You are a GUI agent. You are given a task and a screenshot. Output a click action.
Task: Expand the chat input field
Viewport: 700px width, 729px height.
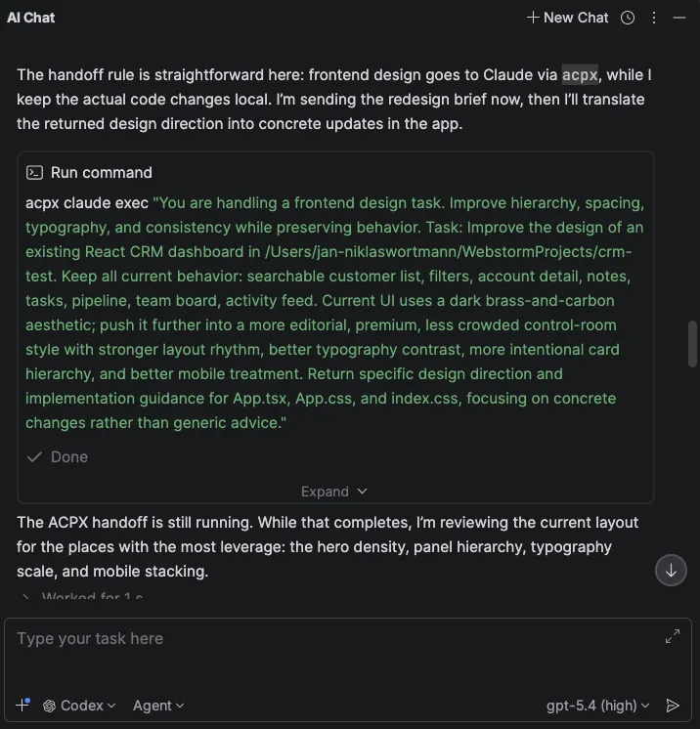point(673,636)
